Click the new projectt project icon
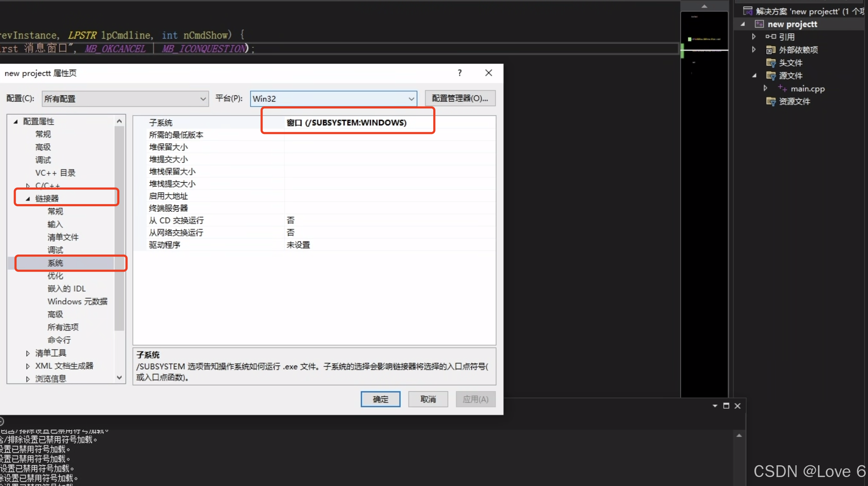The image size is (868, 486). 759,24
